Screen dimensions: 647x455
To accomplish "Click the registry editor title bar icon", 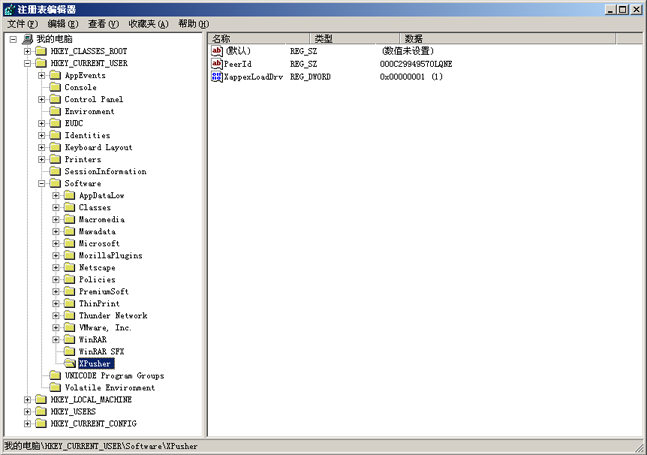I will pyautogui.click(x=10, y=9).
